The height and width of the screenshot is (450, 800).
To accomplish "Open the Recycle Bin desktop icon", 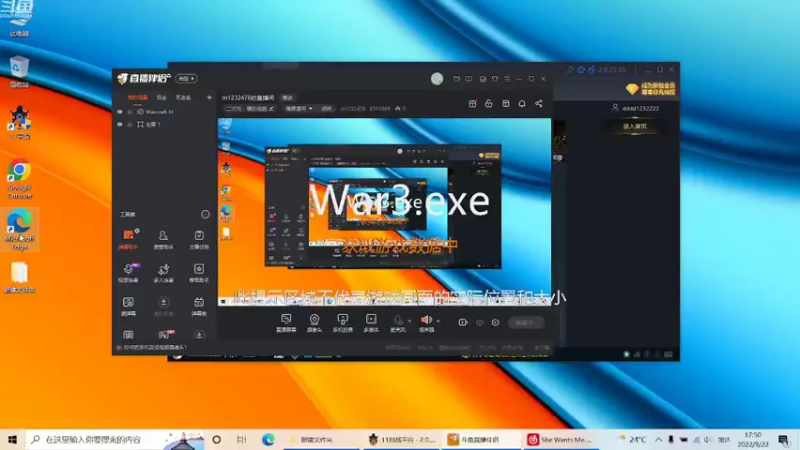I will (19, 71).
